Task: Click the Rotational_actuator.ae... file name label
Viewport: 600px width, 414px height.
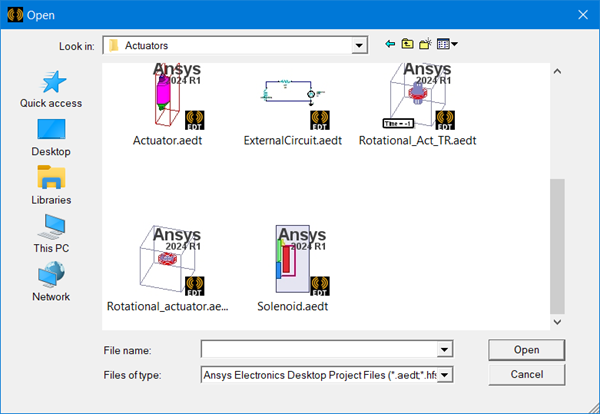Action: pyautogui.click(x=168, y=306)
